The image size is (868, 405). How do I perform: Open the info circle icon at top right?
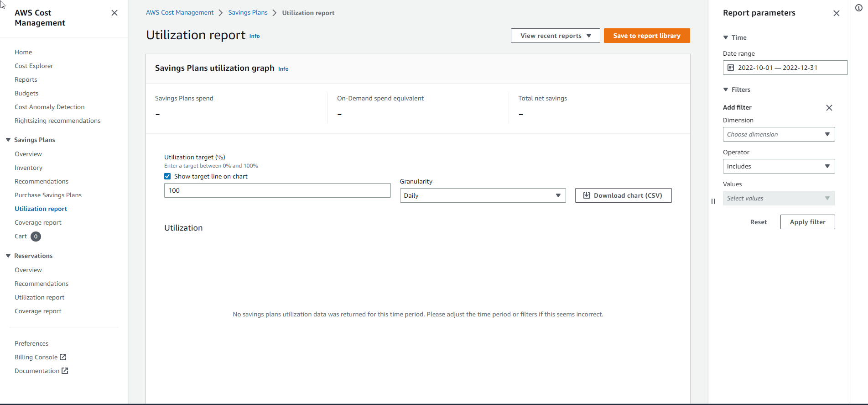pyautogui.click(x=859, y=8)
